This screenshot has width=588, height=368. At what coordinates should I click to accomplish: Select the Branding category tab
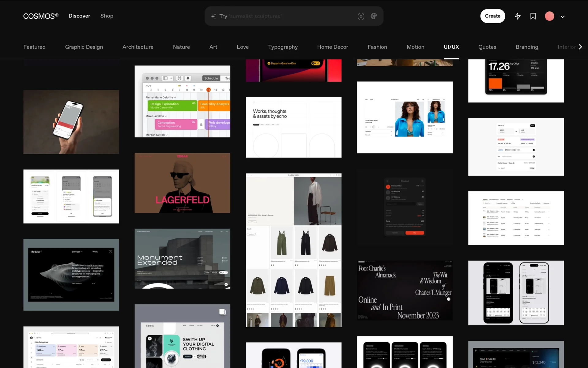pyautogui.click(x=527, y=47)
